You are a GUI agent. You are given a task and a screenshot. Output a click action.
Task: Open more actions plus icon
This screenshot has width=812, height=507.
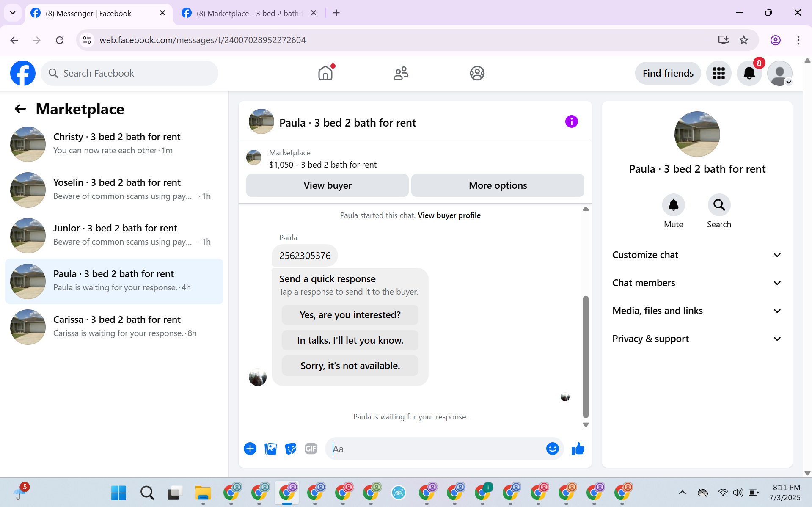(250, 449)
